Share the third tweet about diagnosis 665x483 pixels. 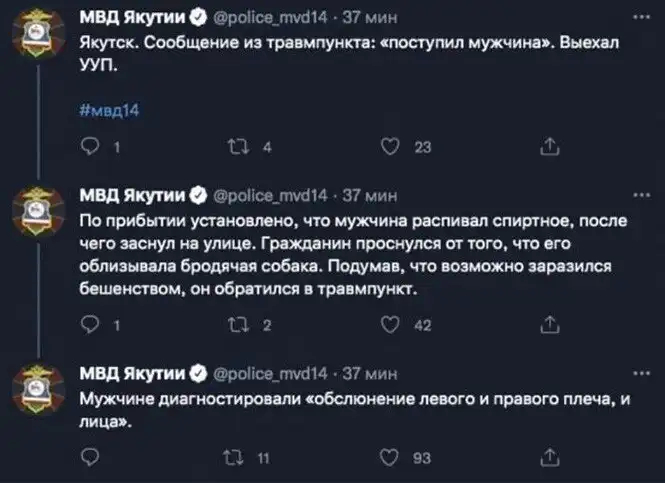(548, 458)
